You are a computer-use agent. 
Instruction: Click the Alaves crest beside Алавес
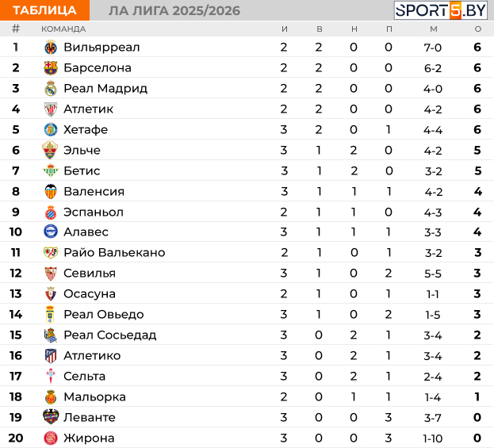(51, 232)
